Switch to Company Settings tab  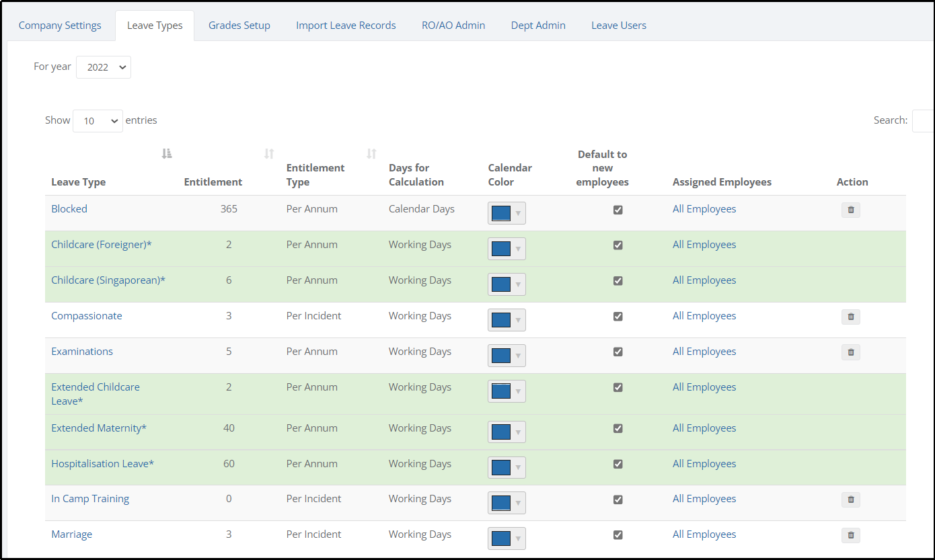click(60, 26)
